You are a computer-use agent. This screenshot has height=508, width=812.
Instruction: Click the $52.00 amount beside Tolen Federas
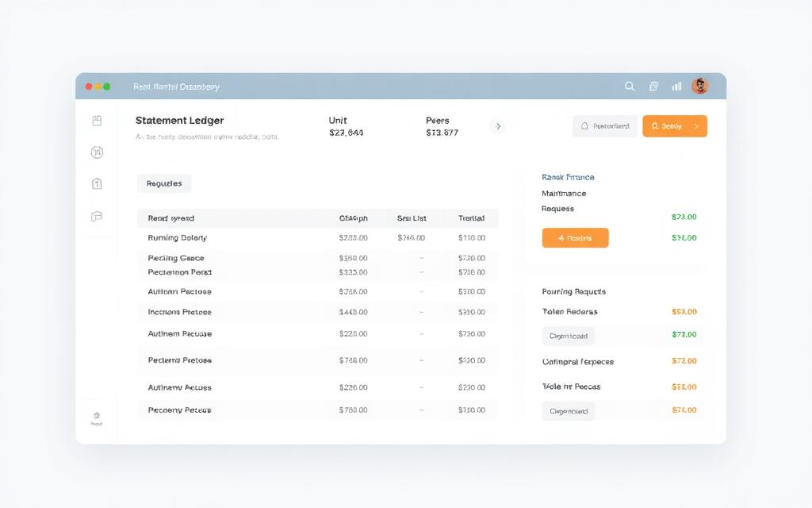pos(684,311)
